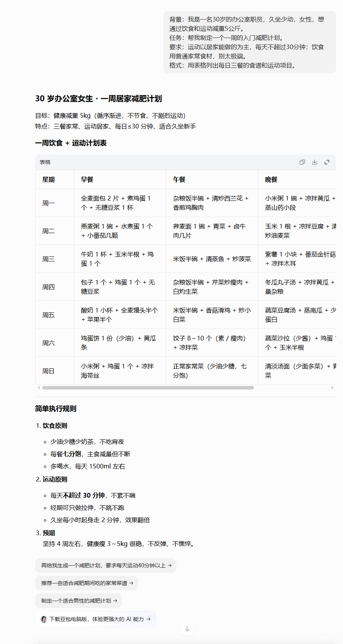Download the table using the download icon
The height and width of the screenshot is (644, 343).
[315, 162]
